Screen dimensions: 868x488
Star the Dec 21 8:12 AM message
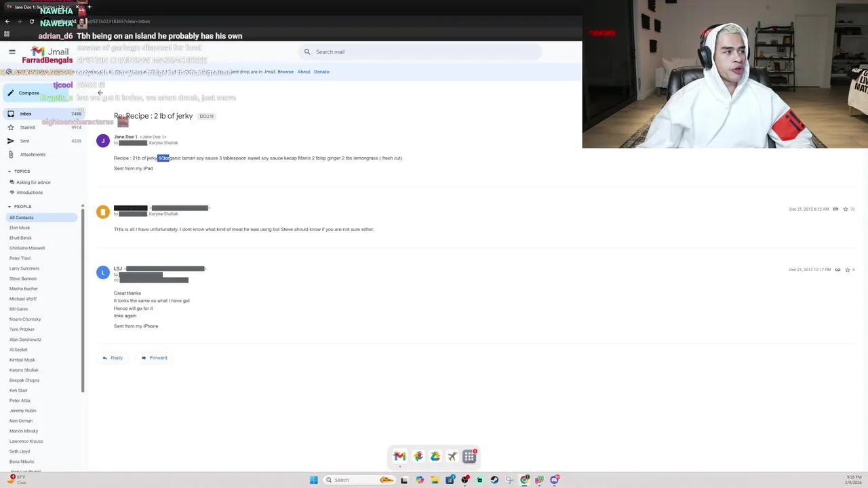pos(846,209)
